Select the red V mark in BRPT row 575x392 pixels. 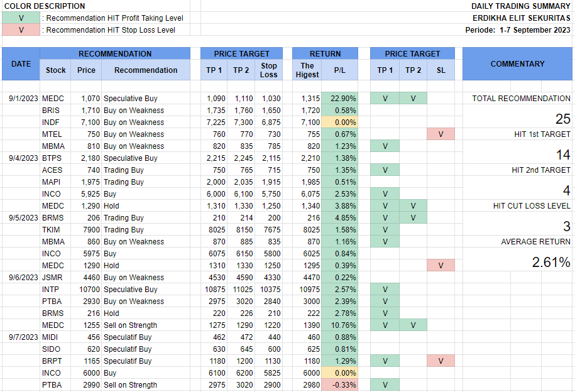[441, 361]
